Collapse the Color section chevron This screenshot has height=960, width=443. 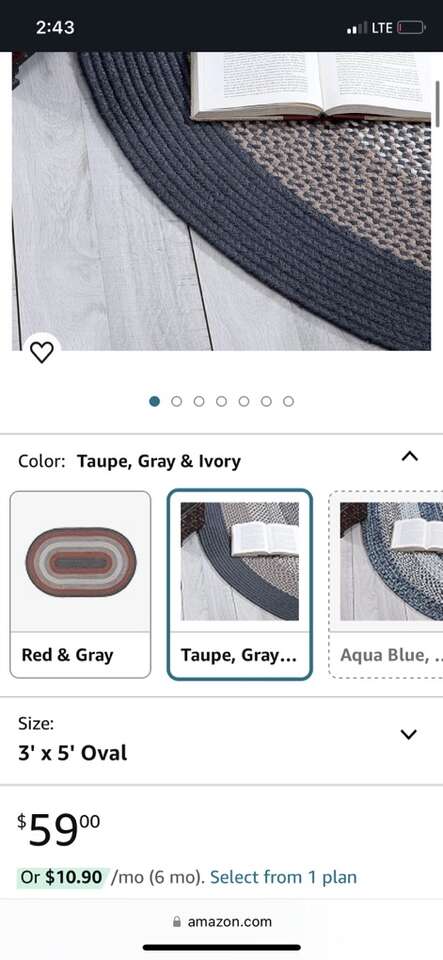pyautogui.click(x=409, y=456)
